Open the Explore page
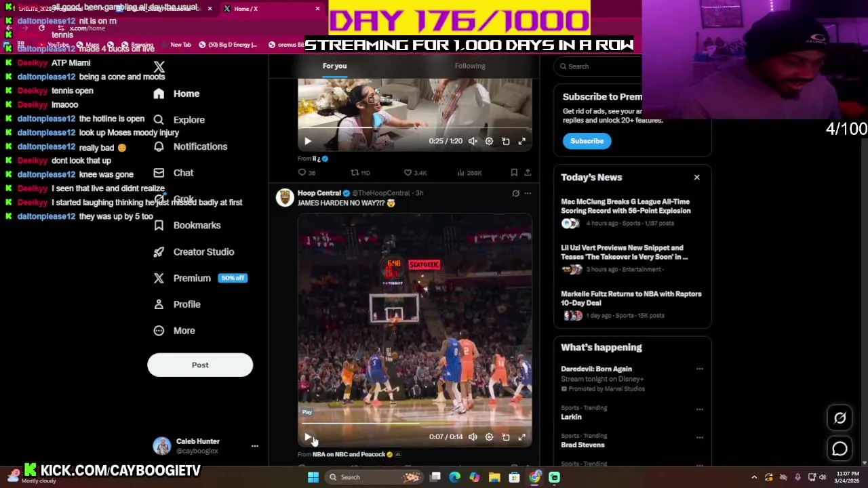Screen dimensions: 868x488 (179, 120)
